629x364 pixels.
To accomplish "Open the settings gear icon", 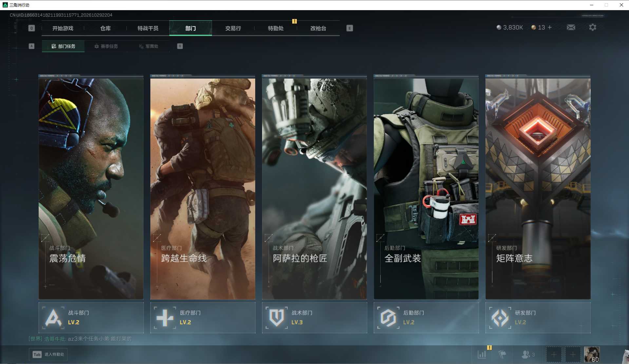I will (x=592, y=27).
